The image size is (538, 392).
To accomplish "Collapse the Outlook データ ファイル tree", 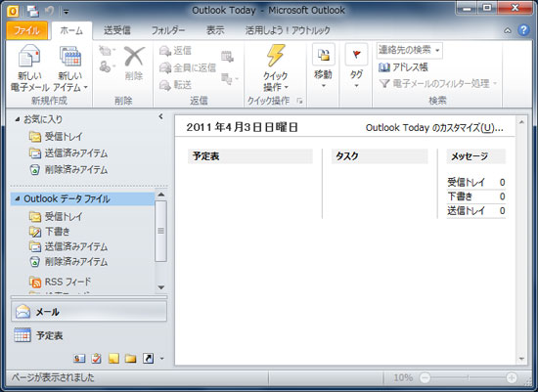I will 18,198.
